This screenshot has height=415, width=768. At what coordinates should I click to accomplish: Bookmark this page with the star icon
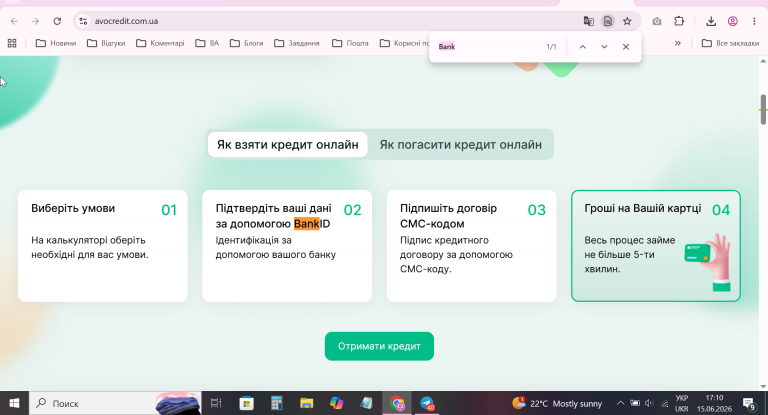pos(627,21)
